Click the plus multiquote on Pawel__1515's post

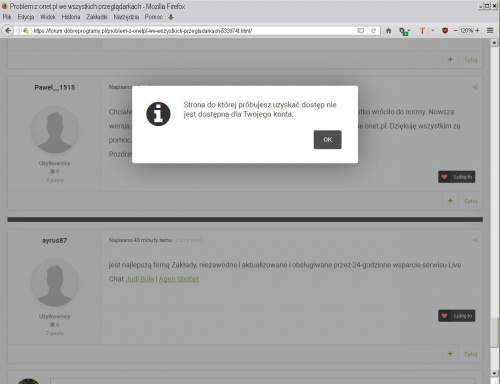tap(450, 201)
